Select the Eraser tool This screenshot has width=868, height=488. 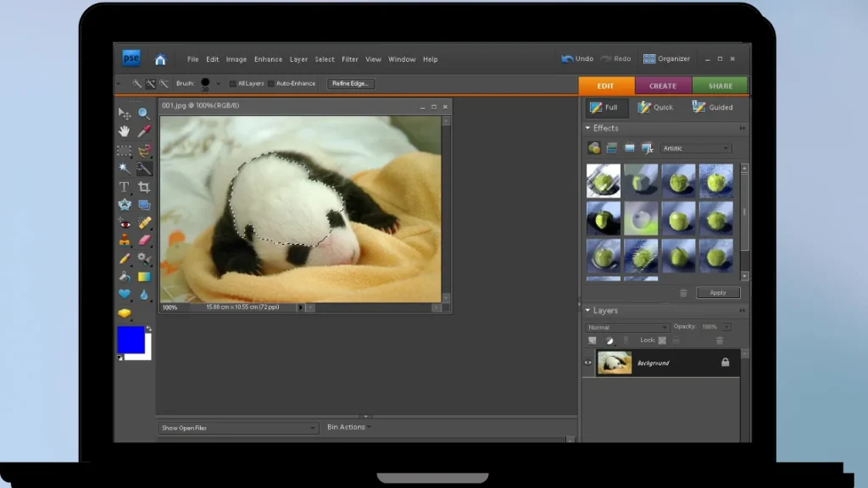pyautogui.click(x=144, y=240)
